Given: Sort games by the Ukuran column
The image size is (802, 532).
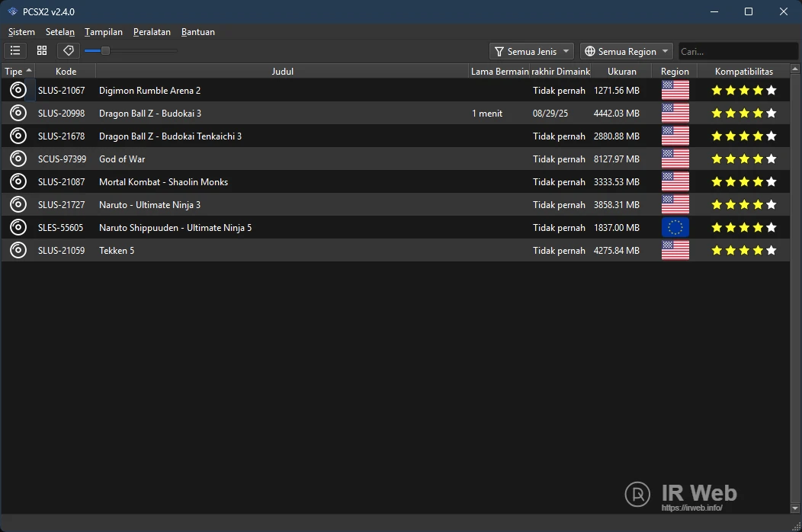Looking at the screenshot, I should pos(622,71).
